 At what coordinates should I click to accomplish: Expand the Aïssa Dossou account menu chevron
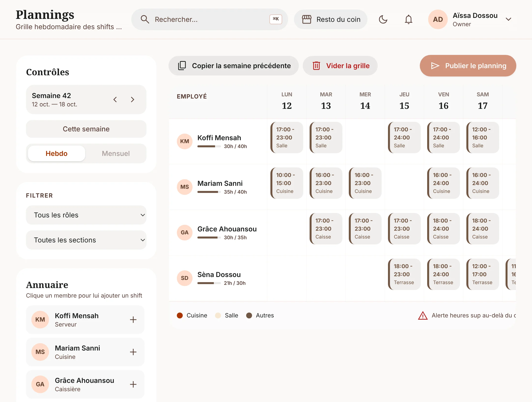[x=508, y=19]
